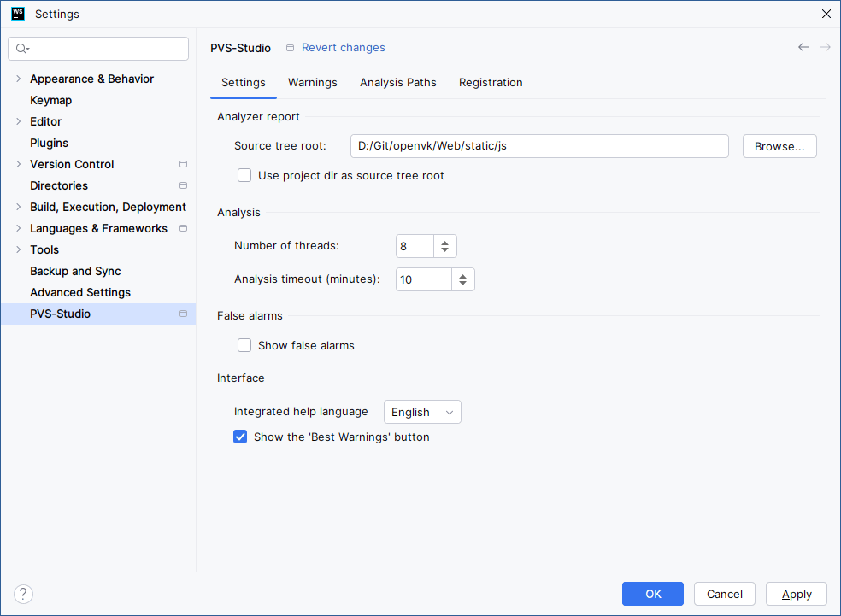Image resolution: width=841 pixels, height=616 pixels.
Task: Switch to the Warnings tab
Action: point(312,82)
